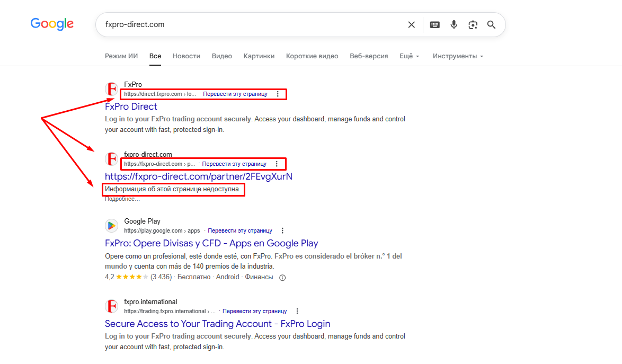Switch to Картинки tab
622x364 pixels.
coord(259,56)
